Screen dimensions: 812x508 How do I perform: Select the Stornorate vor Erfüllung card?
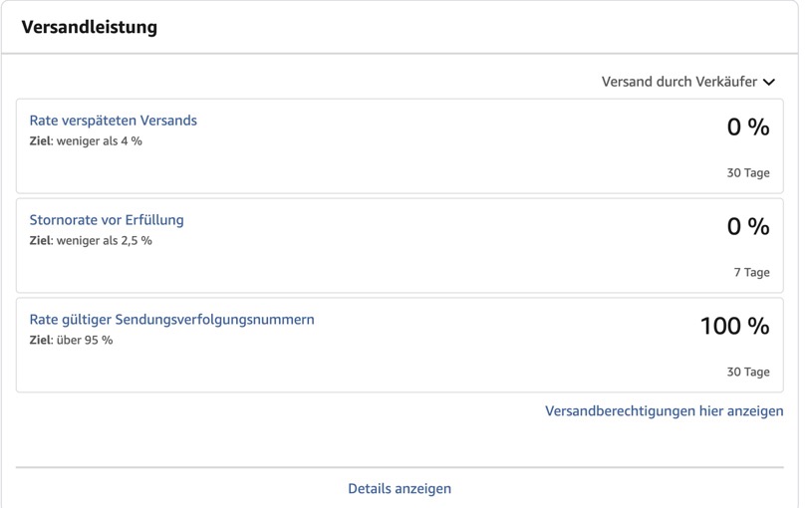(x=400, y=245)
